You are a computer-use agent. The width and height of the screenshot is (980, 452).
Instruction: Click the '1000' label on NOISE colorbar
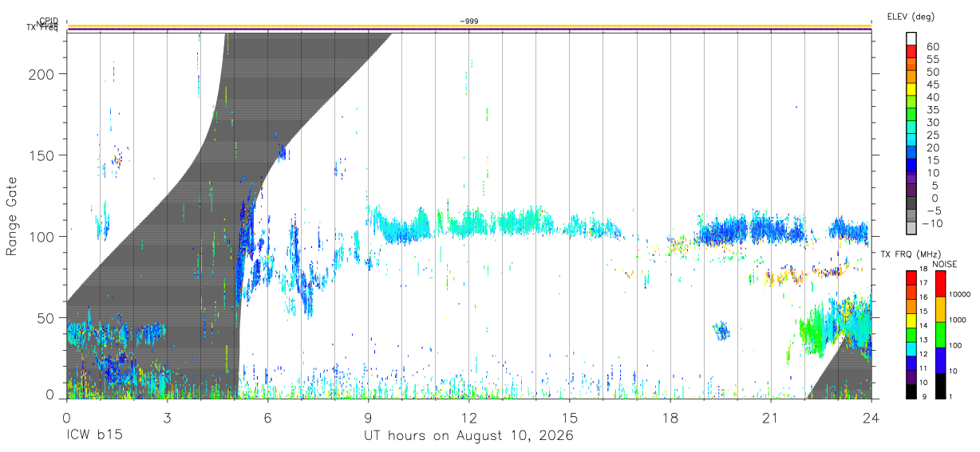(x=958, y=320)
